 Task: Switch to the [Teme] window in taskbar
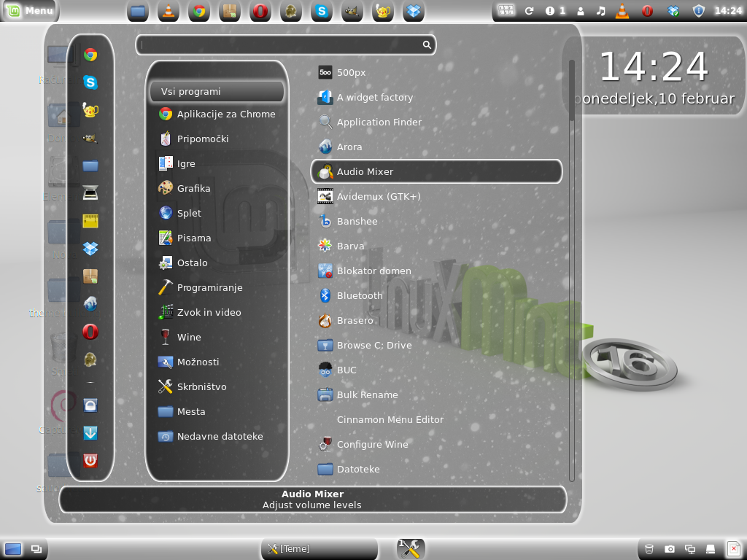pos(320,548)
